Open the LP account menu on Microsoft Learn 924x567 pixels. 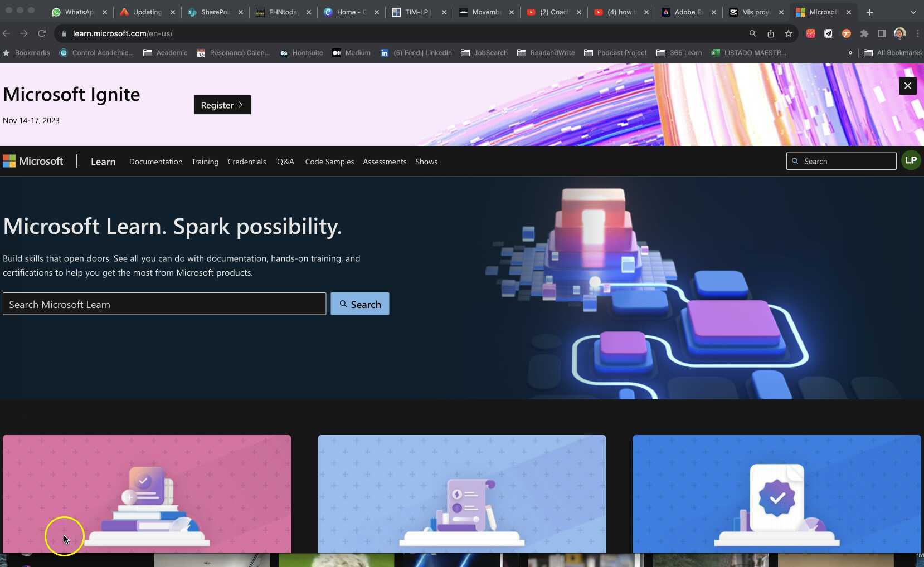pos(911,160)
